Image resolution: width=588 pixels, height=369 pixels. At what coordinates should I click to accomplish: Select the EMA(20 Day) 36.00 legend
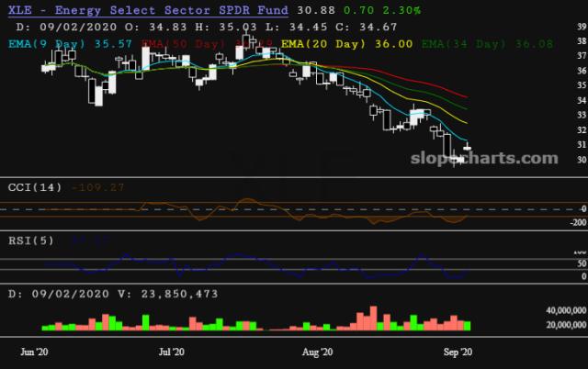[x=347, y=44]
